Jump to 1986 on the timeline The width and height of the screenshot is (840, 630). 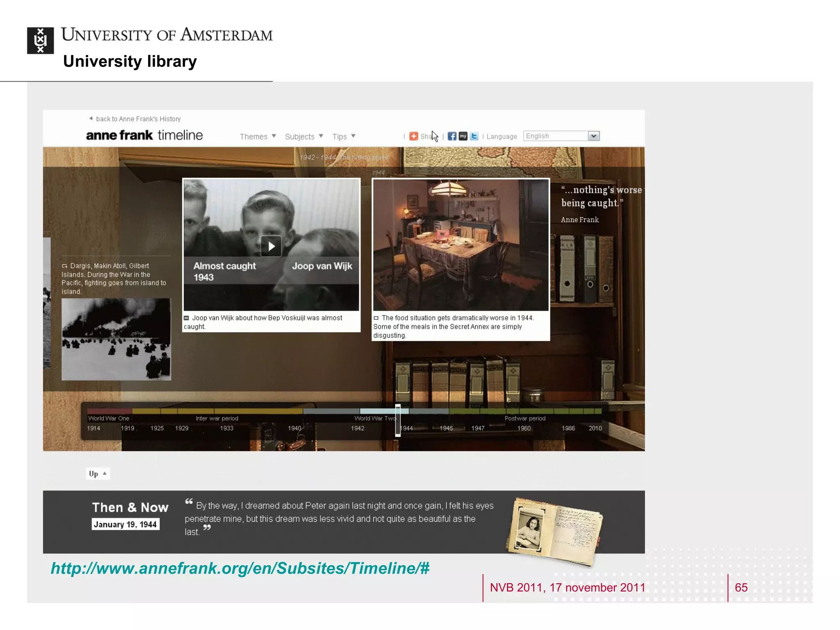click(568, 428)
